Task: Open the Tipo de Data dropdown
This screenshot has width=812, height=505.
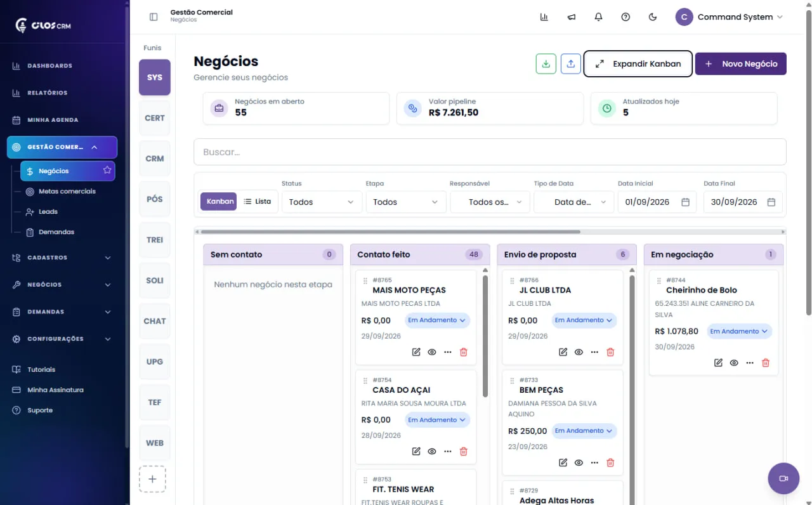Action: click(x=574, y=202)
